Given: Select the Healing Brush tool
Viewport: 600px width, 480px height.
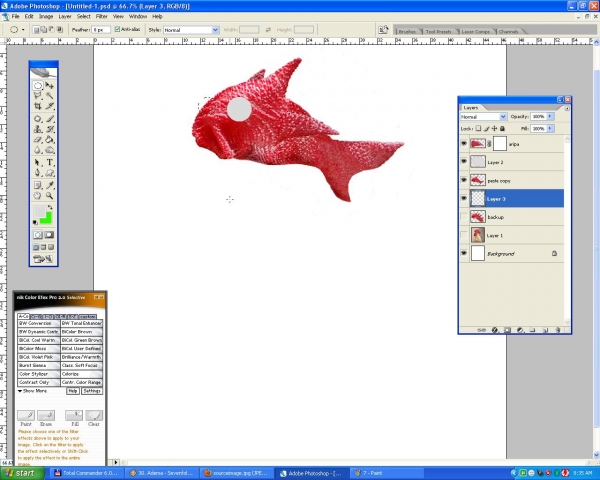Looking at the screenshot, I should [x=38, y=119].
